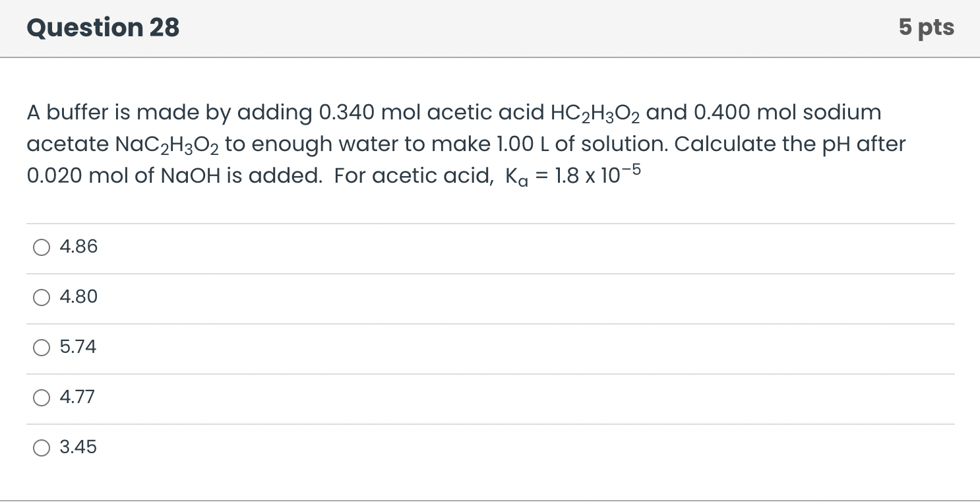Choose the 4.80 answer radio button

pyautogui.click(x=42, y=298)
